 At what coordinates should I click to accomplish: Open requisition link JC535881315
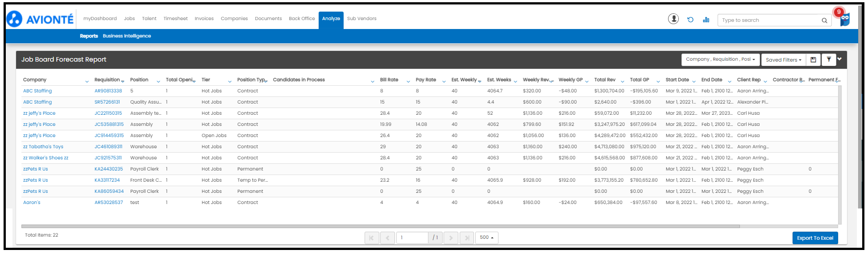click(109, 125)
